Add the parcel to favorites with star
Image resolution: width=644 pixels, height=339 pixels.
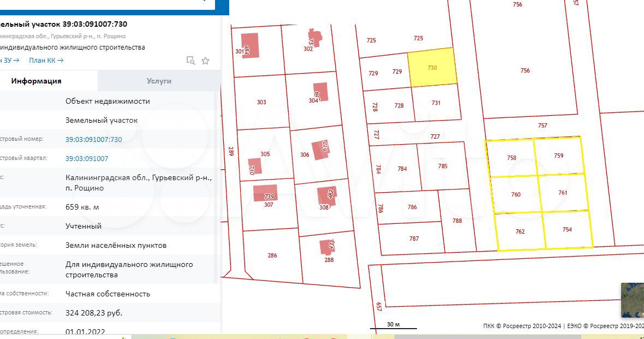[206, 61]
